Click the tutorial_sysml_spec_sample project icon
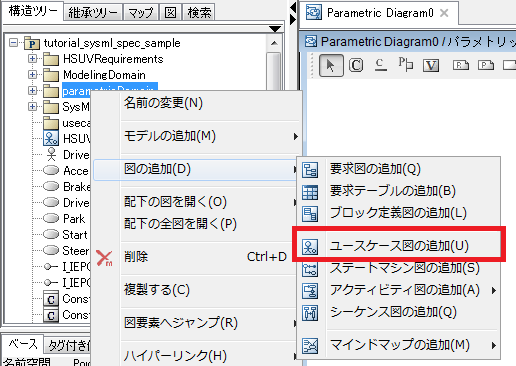The image size is (516, 366). [x=32, y=43]
